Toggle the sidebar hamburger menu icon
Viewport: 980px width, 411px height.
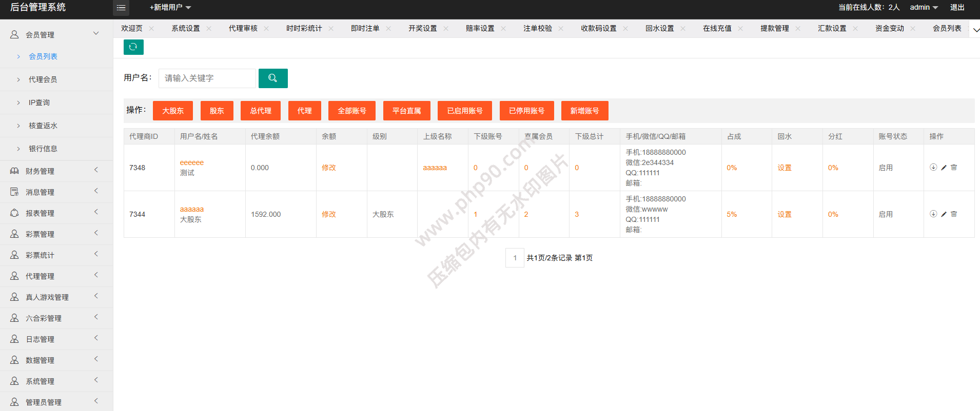121,8
